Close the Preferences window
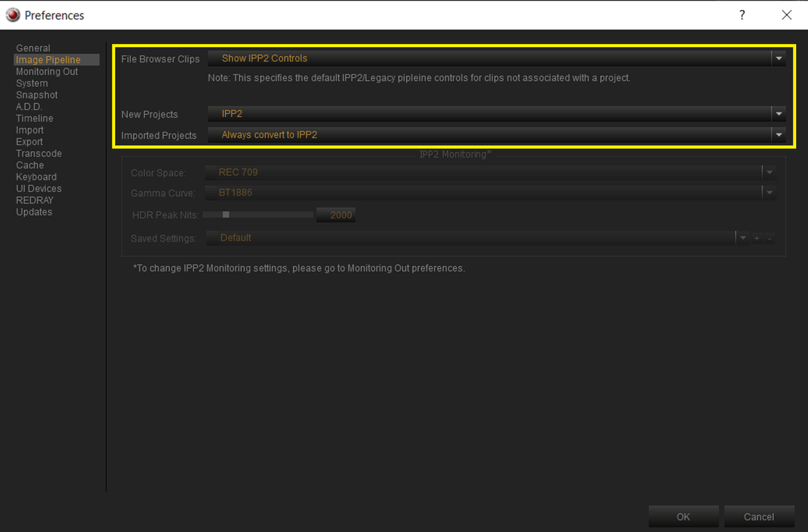 click(787, 15)
